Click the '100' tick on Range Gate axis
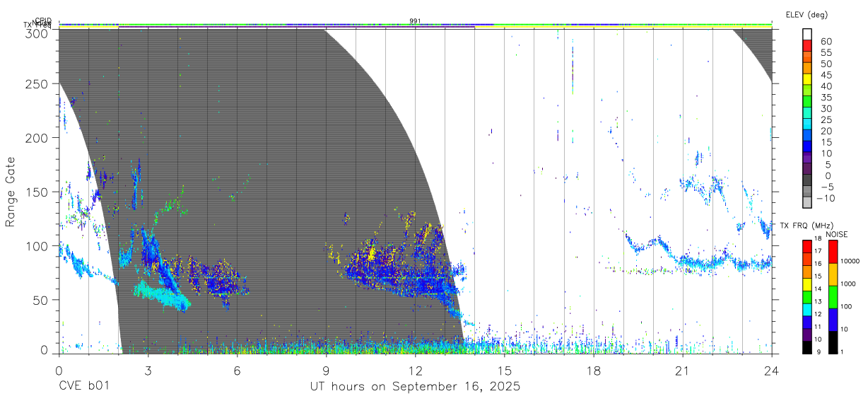The height and width of the screenshot is (401, 868). coord(37,245)
